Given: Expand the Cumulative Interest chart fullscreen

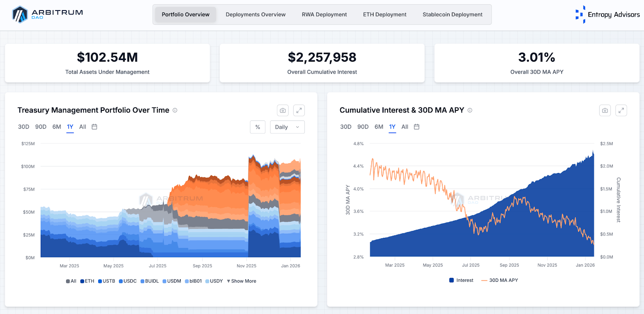Looking at the screenshot, I should point(621,110).
